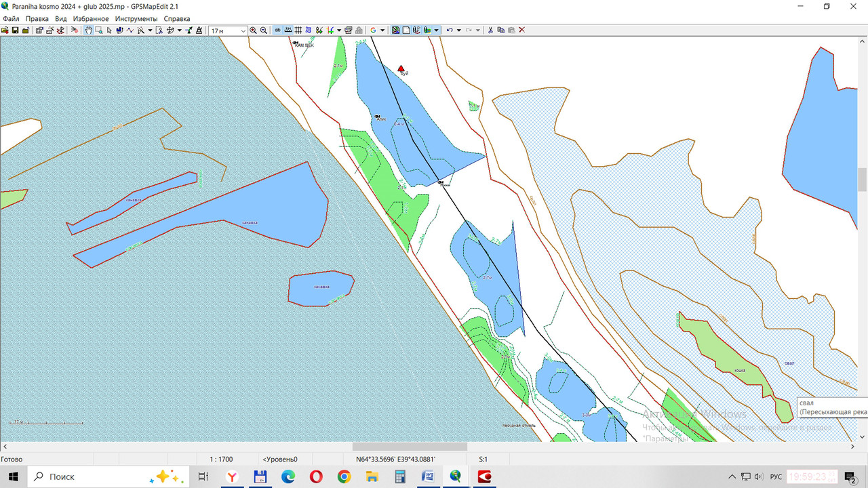Select the Create Object tool
This screenshot has width=868, height=488.
click(x=140, y=30)
